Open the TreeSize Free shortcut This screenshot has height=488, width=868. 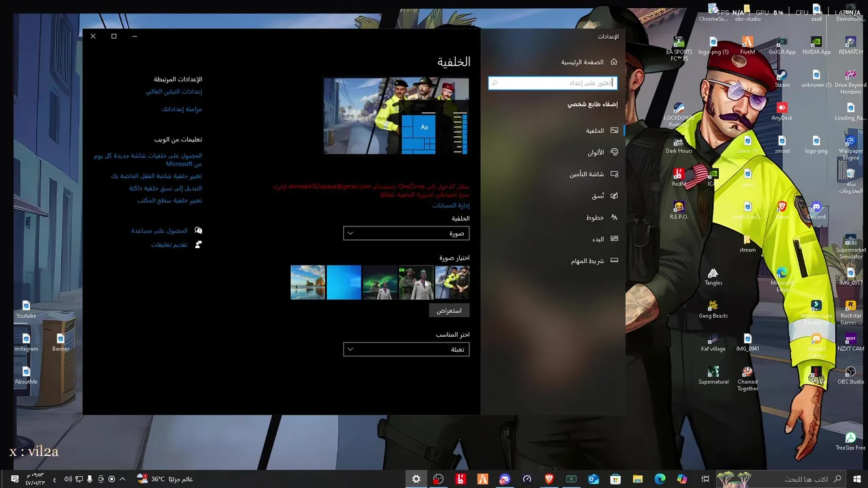click(x=850, y=441)
